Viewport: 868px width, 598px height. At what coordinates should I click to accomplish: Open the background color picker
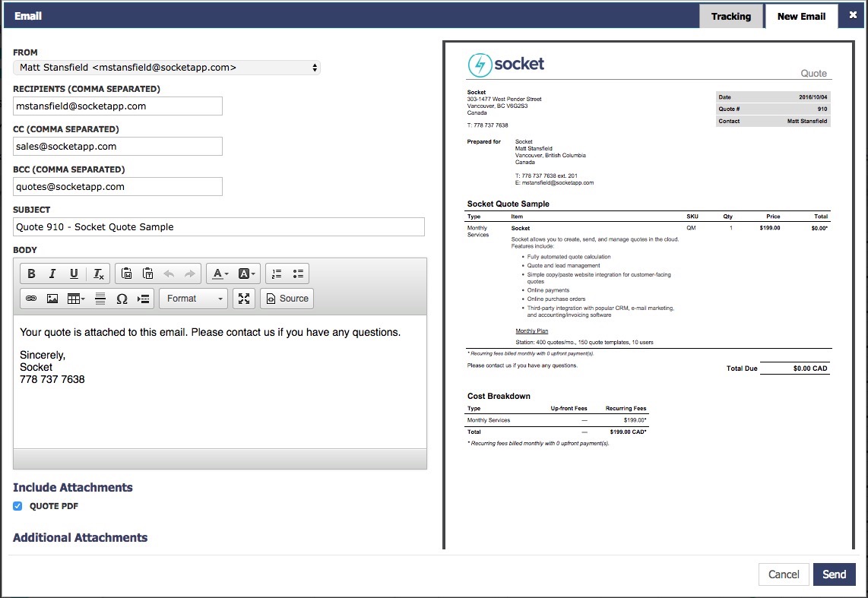[x=246, y=274]
